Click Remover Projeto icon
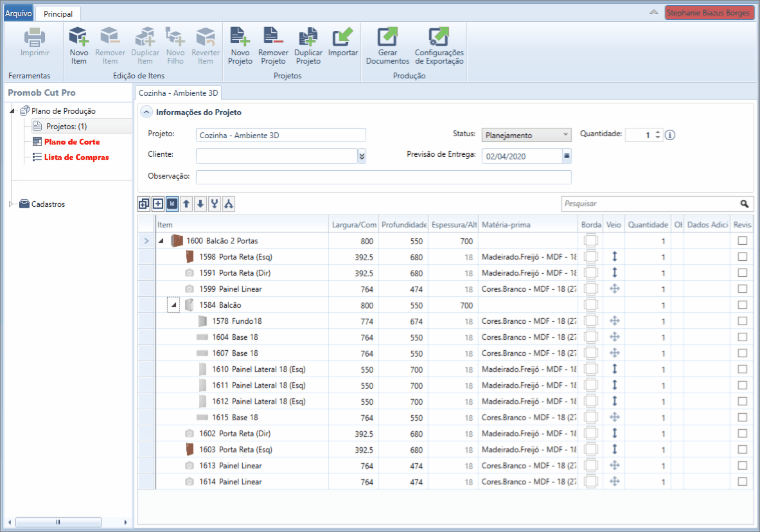Screen dimensions: 760x532 (x=273, y=37)
